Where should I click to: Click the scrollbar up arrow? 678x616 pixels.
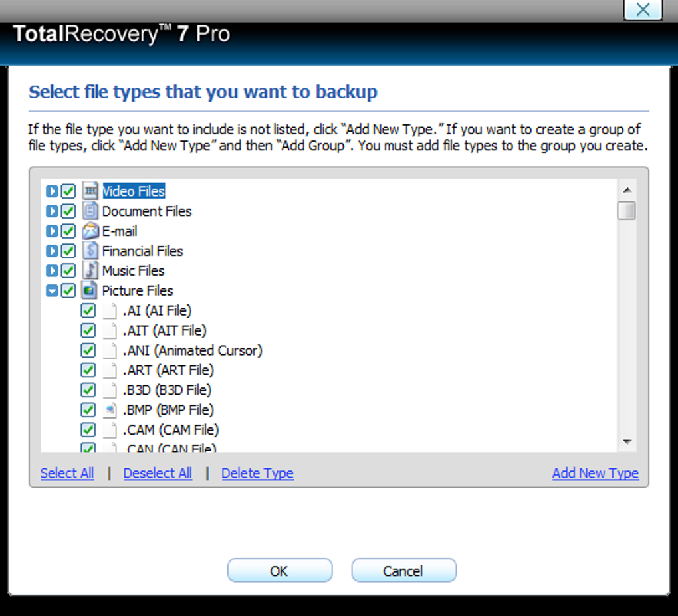coord(627,190)
